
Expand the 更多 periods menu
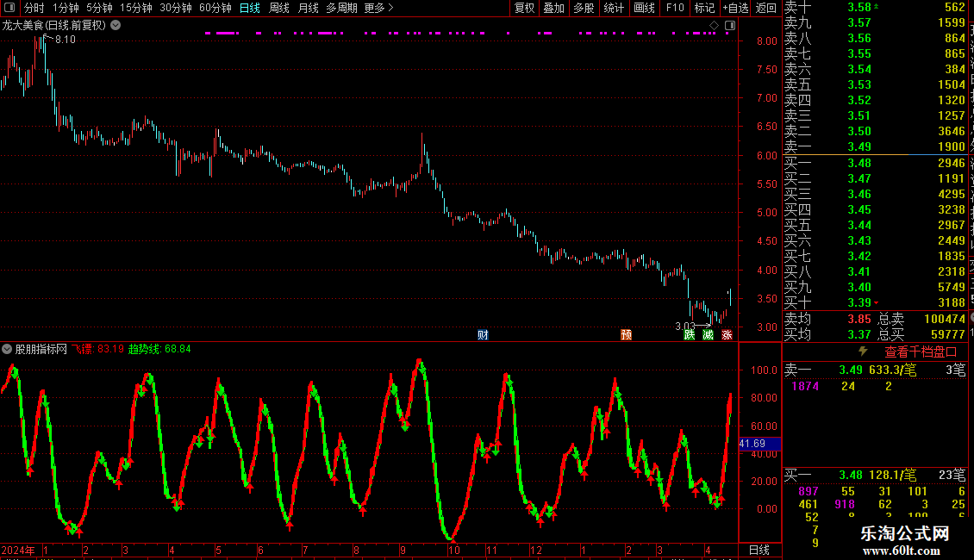pyautogui.click(x=379, y=8)
